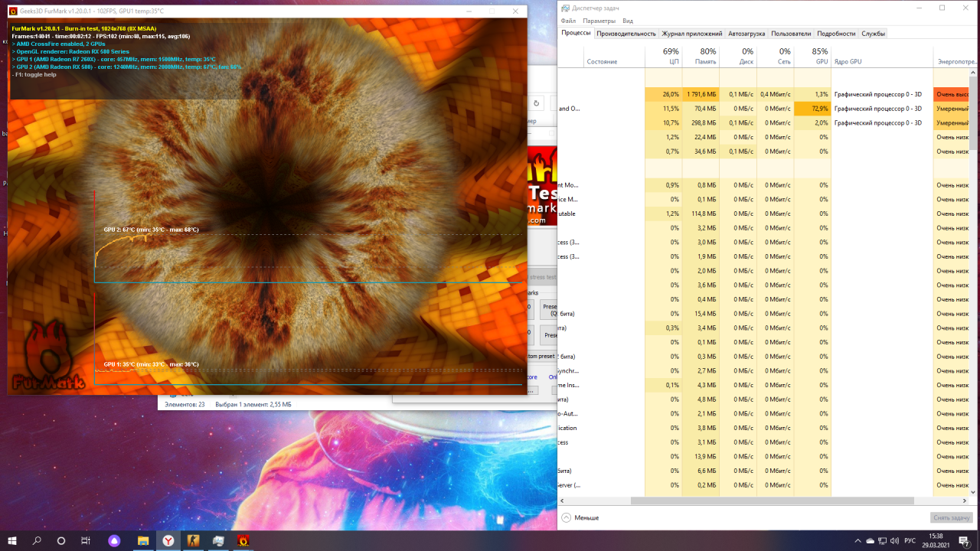Switch to the Автозагрузка tab
The height and width of the screenshot is (551, 980).
tap(746, 34)
